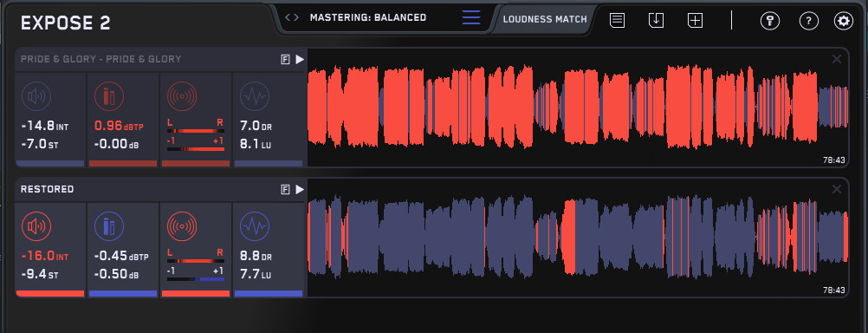Select the -0.50 dB peak value
The width and height of the screenshot is (868, 333).
[116, 274]
